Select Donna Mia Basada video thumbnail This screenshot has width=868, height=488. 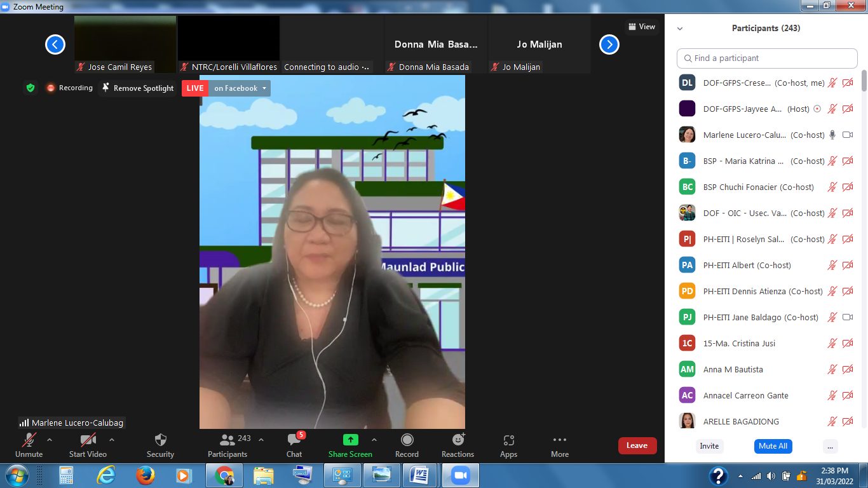click(436, 44)
